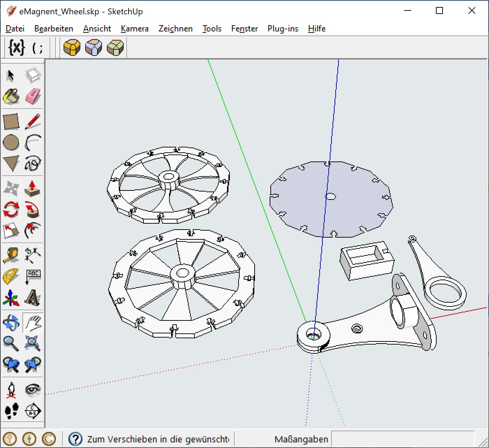Click the Look Around eye tool
489x448 pixels.
pos(33,390)
